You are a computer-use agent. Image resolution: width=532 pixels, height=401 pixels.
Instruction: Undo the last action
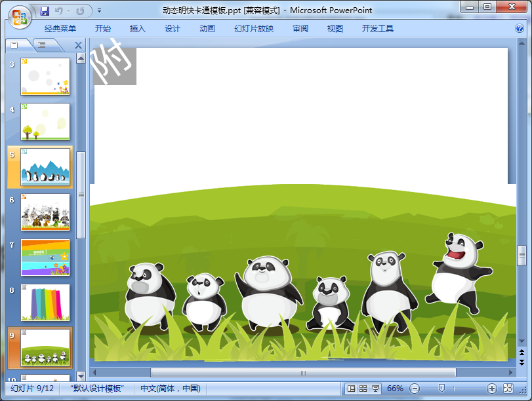[58, 11]
